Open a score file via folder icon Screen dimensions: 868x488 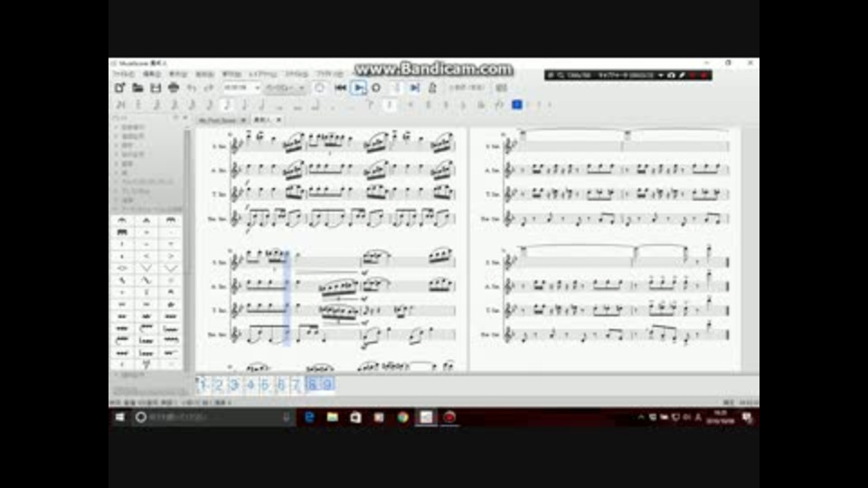137,88
